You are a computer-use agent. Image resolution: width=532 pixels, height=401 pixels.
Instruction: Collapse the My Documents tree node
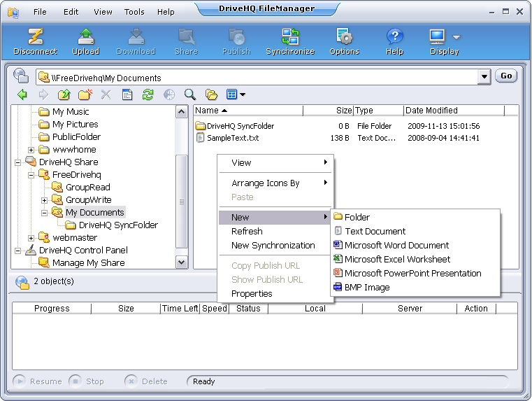pyautogui.click(x=45, y=213)
